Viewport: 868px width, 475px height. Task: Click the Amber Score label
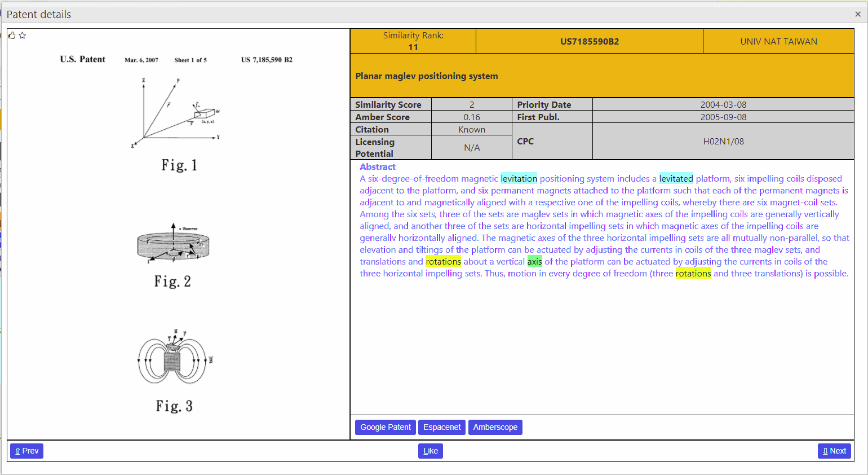(382, 117)
